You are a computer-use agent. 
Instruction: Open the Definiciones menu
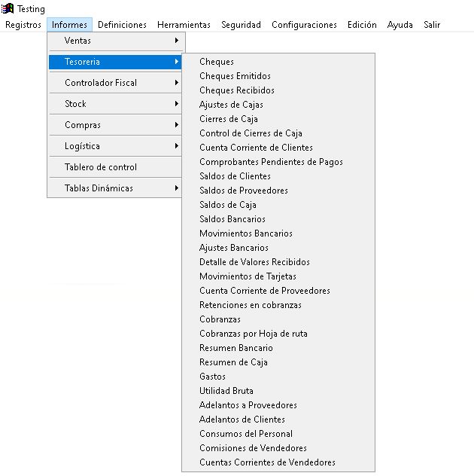[122, 25]
